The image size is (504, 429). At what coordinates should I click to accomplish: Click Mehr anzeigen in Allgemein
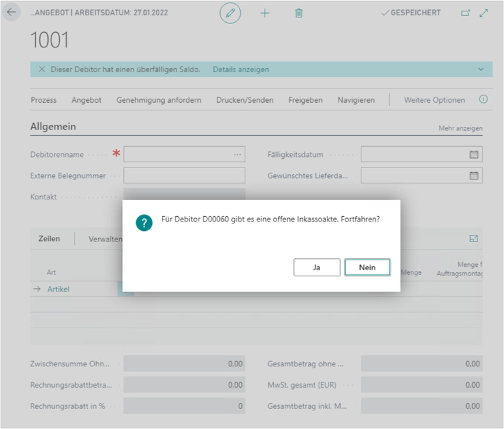461,128
